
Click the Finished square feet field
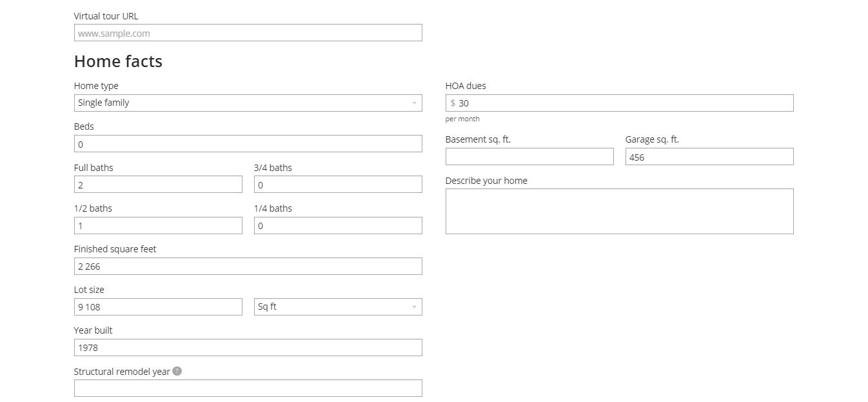tap(248, 266)
